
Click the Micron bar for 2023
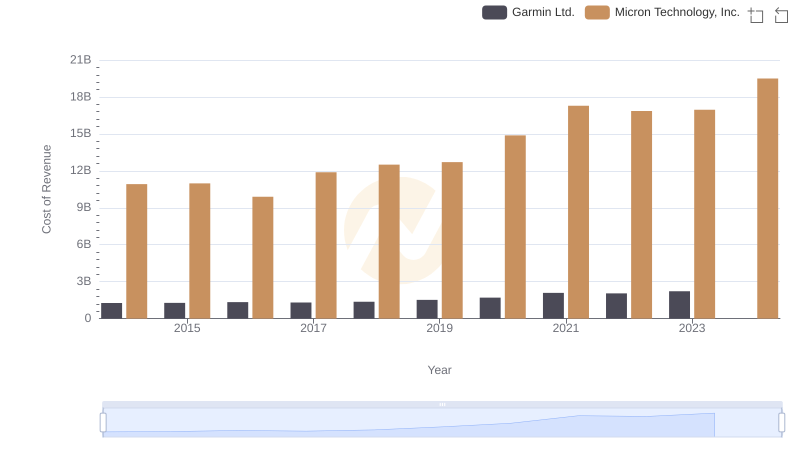coord(704,214)
